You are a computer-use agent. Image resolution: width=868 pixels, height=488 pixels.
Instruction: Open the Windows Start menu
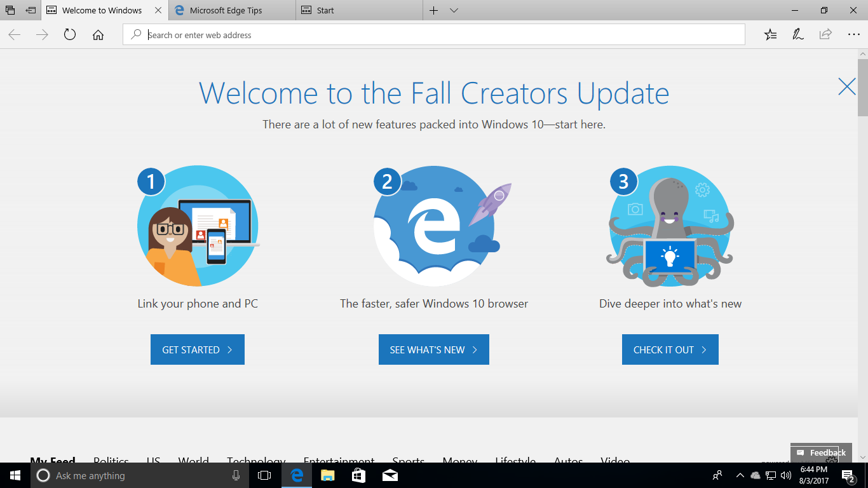coord(15,475)
